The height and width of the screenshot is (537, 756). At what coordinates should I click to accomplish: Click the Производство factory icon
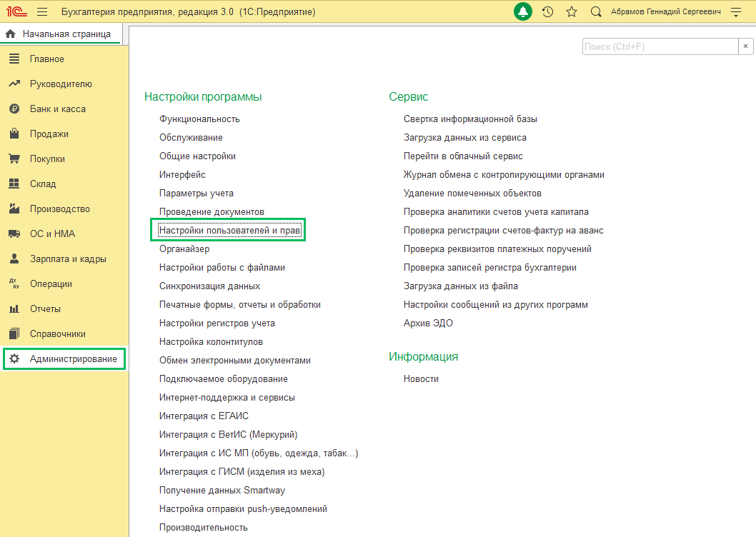(x=14, y=209)
